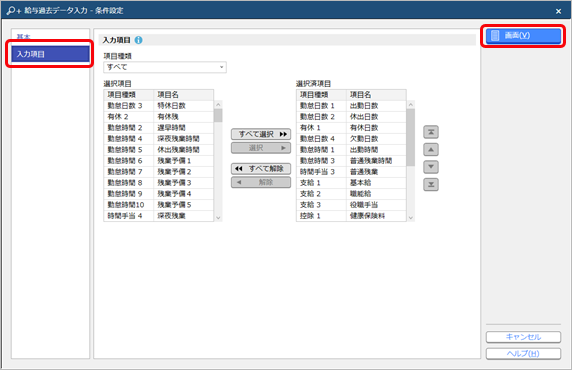The width and height of the screenshot is (572, 370).
Task: Select 役職手当 row in 選択済項目 list
Action: (x=351, y=205)
